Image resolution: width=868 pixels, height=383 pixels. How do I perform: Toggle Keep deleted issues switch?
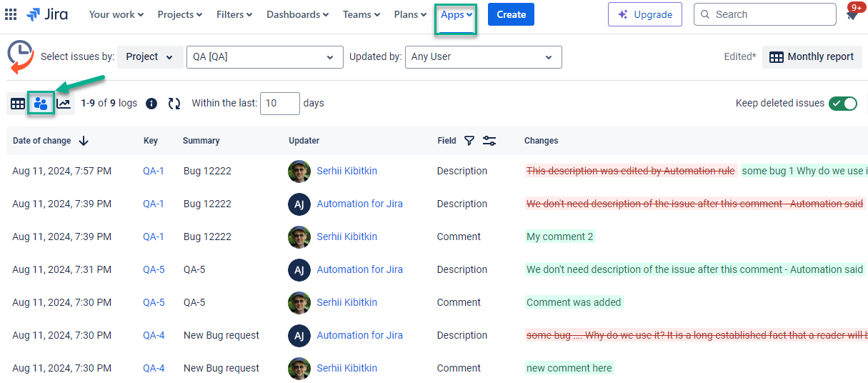[x=842, y=104]
